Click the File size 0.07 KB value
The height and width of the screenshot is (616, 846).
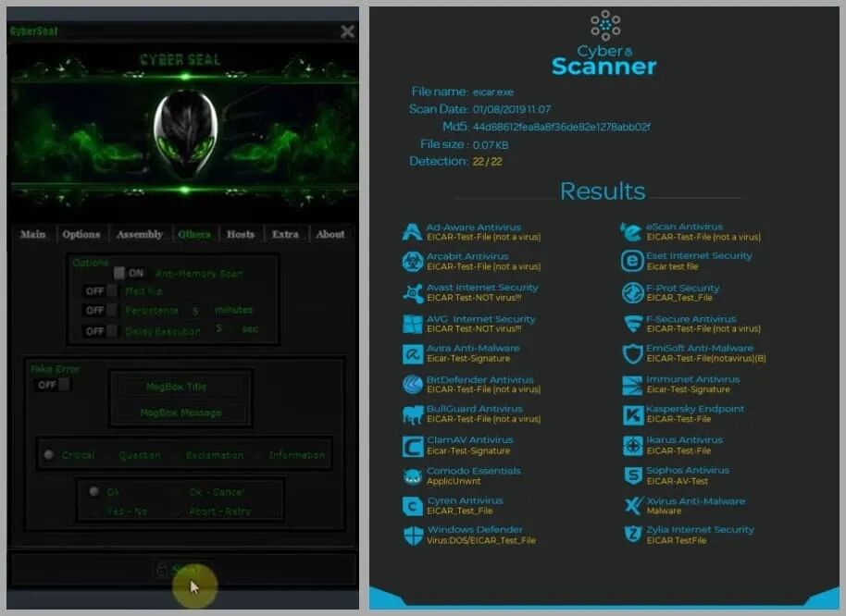coord(491,144)
